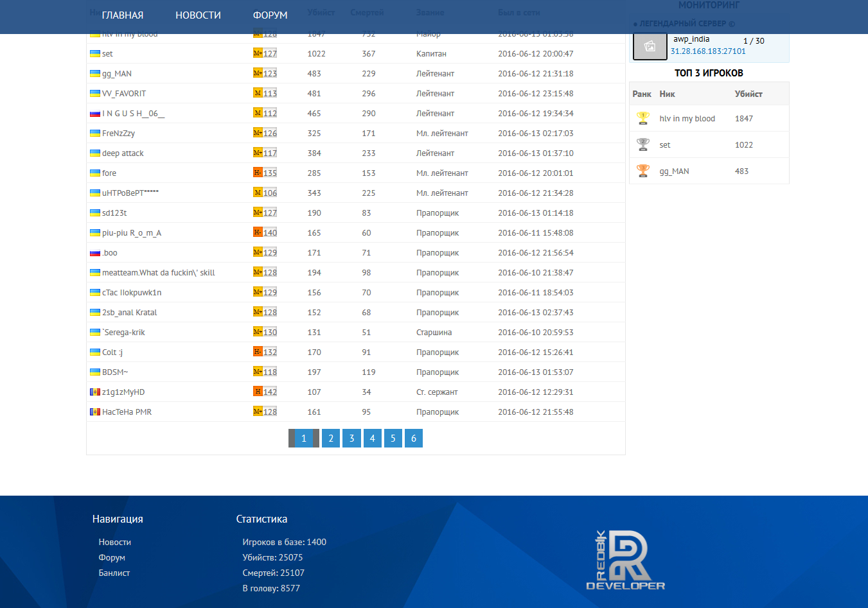868x608 pixels.
Task: Click the REDBIK Developer logo in footer
Action: pyautogui.click(x=626, y=560)
